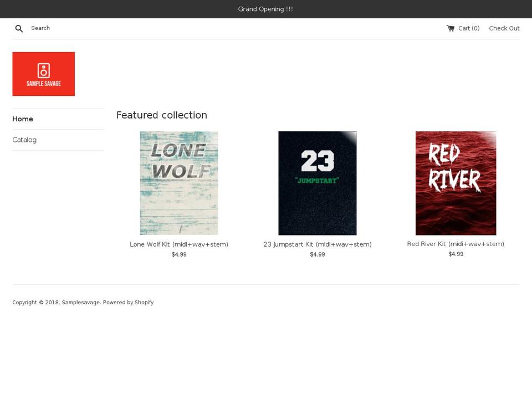This screenshot has height=399, width=532.
Task: Click the Red River Kit $4.99 price
Action: [456, 254]
